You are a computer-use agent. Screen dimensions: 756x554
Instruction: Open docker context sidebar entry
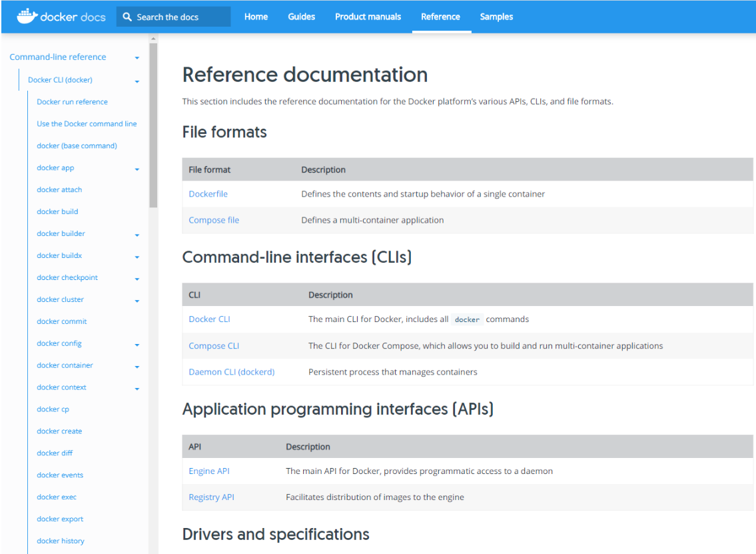61,387
